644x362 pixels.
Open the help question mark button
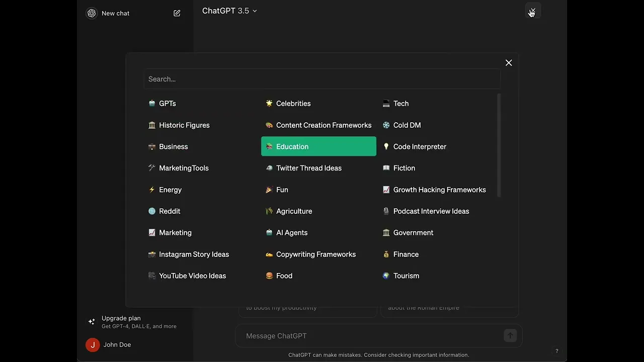pos(556,351)
